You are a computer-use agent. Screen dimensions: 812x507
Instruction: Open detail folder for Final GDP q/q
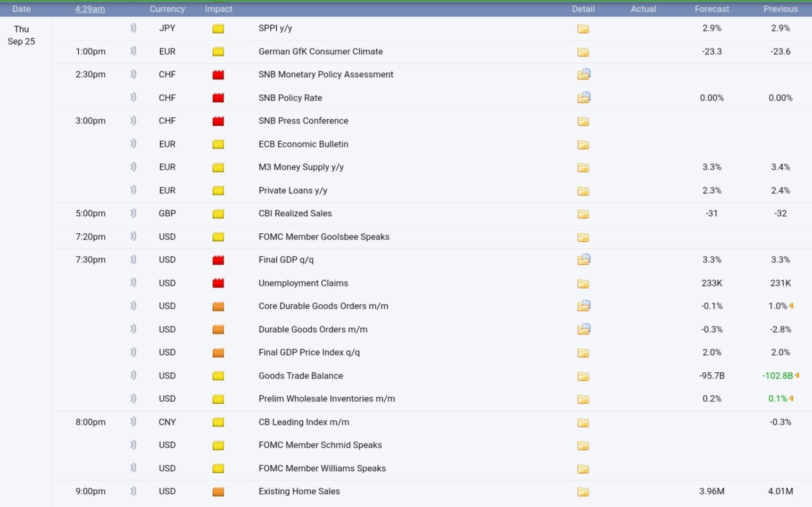(583, 260)
